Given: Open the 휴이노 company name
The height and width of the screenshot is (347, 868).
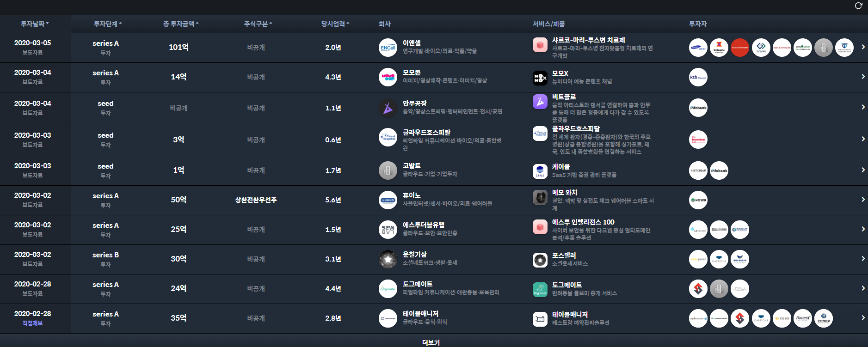Looking at the screenshot, I should 412,195.
